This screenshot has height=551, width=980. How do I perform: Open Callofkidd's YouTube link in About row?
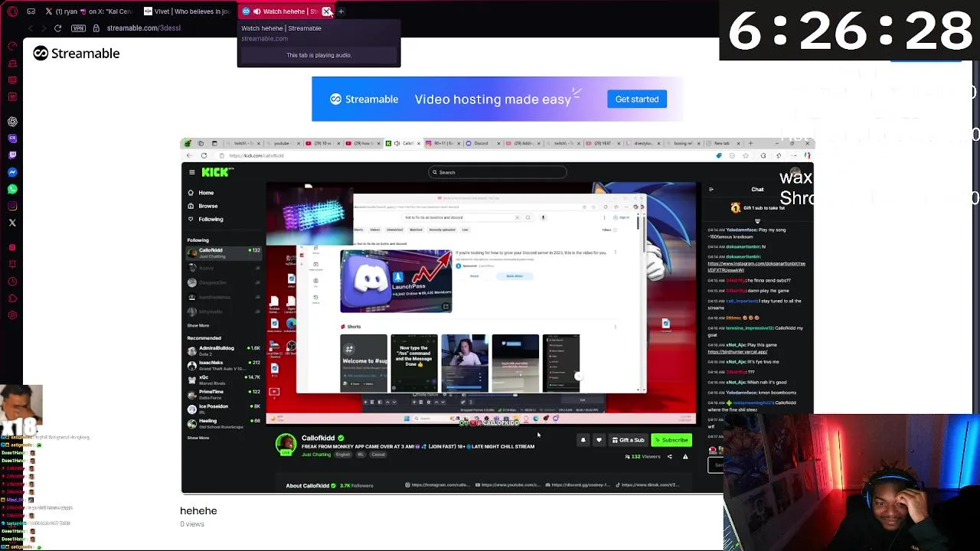(508, 485)
